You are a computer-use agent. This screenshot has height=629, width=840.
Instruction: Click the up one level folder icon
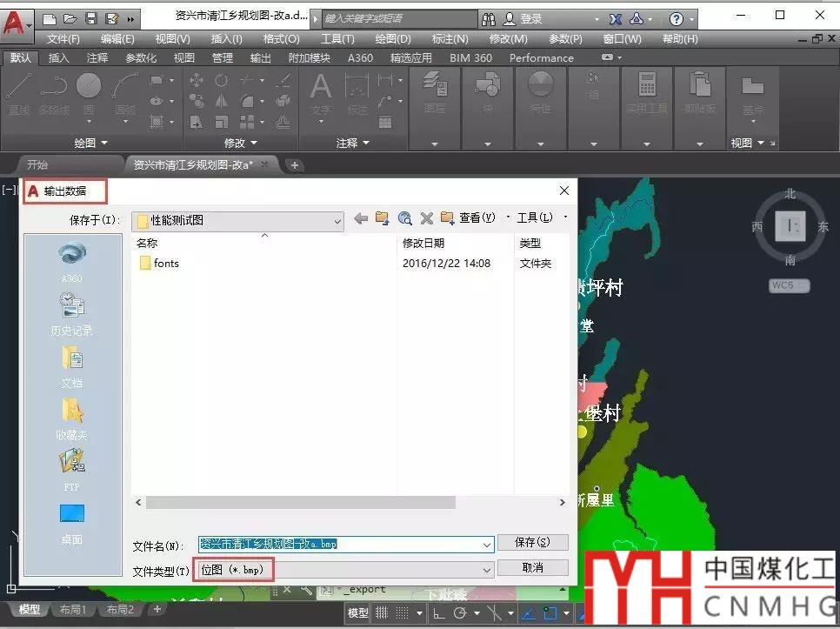[382, 218]
